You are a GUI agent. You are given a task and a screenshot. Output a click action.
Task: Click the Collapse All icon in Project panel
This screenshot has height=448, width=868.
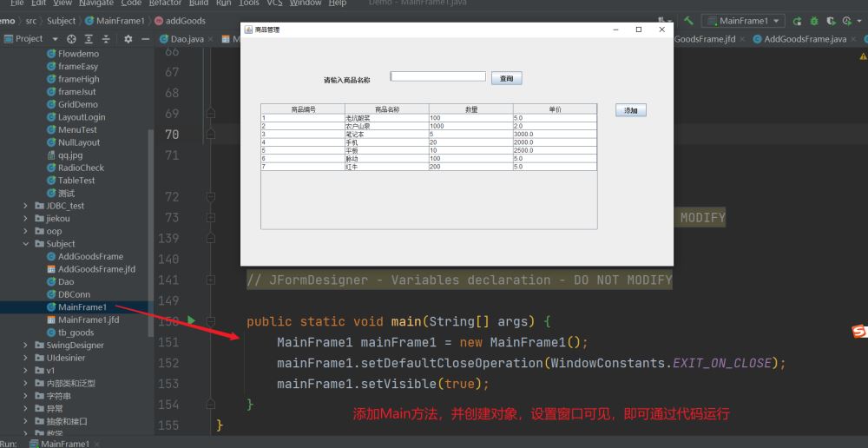[106, 39]
